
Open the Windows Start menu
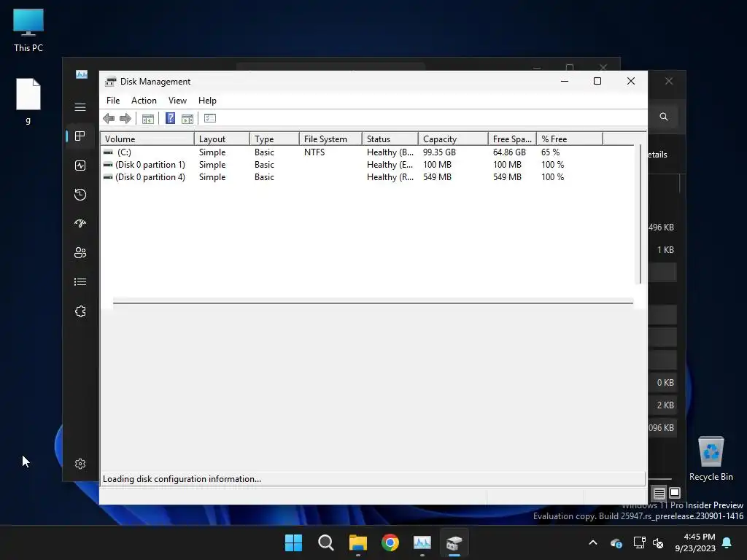coord(293,542)
